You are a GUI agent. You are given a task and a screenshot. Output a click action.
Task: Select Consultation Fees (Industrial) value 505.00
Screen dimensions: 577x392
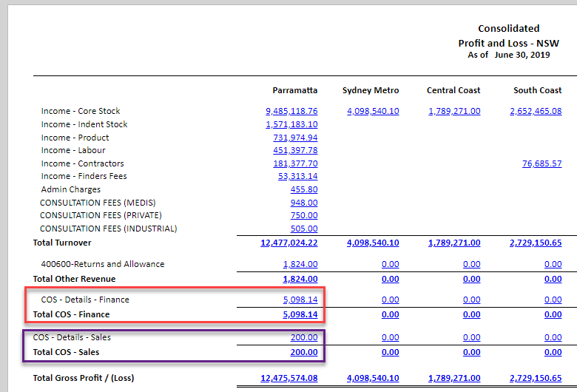click(304, 229)
